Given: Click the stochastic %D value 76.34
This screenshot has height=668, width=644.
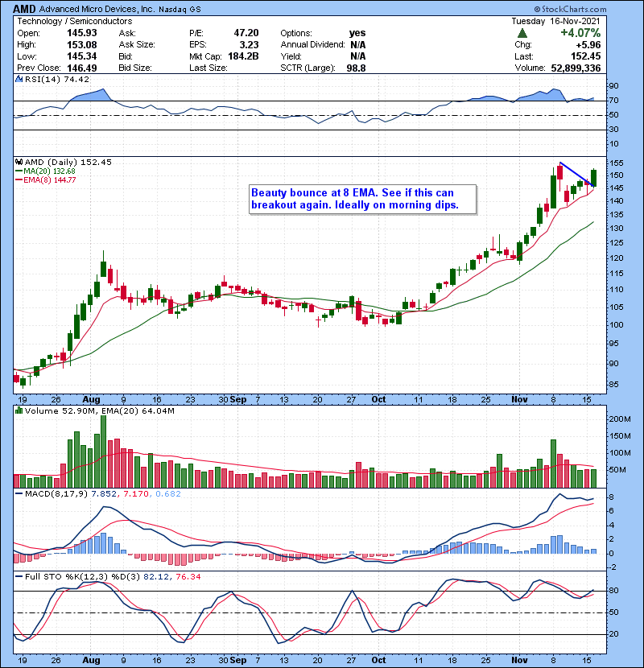Looking at the screenshot, I should pyautogui.click(x=188, y=576).
